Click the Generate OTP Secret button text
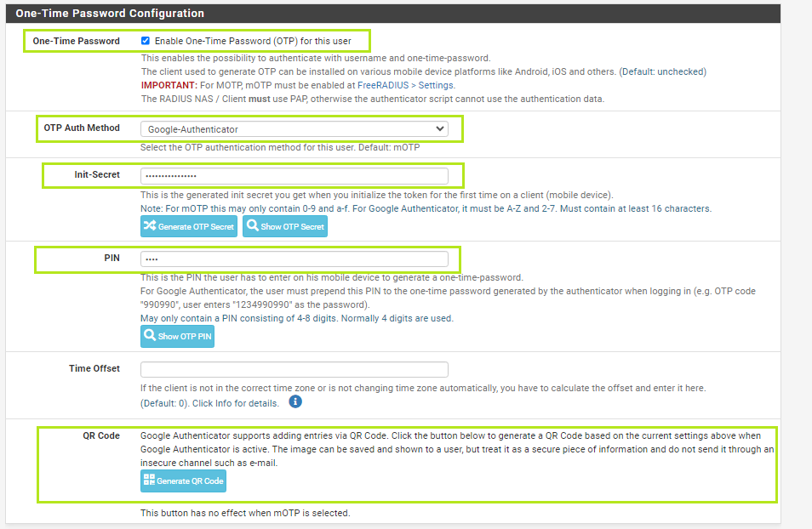The height and width of the screenshot is (529, 812). pos(195,227)
